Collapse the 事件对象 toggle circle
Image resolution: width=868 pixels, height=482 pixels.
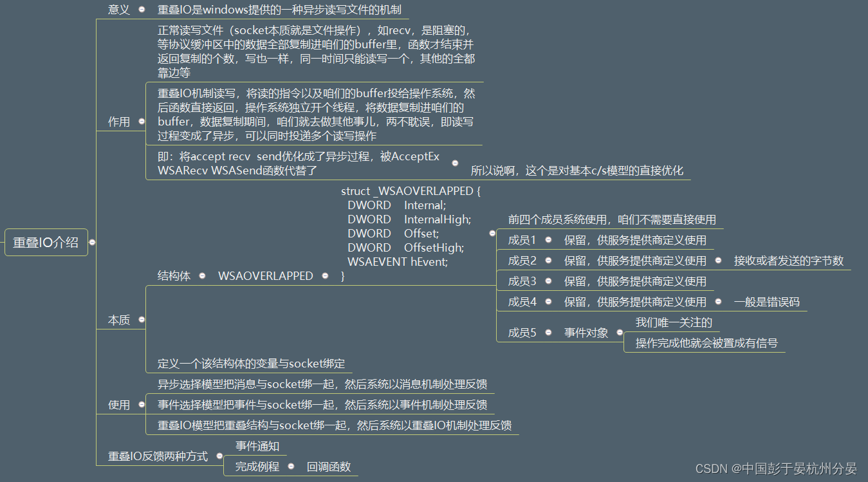tap(620, 333)
